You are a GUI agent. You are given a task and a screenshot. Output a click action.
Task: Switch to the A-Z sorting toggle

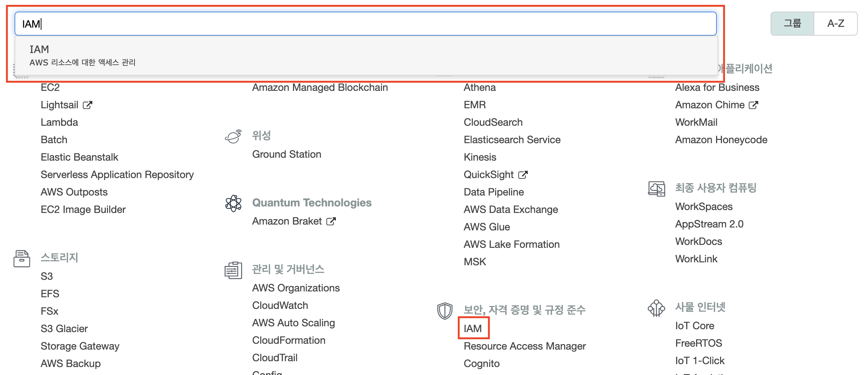coord(836,23)
